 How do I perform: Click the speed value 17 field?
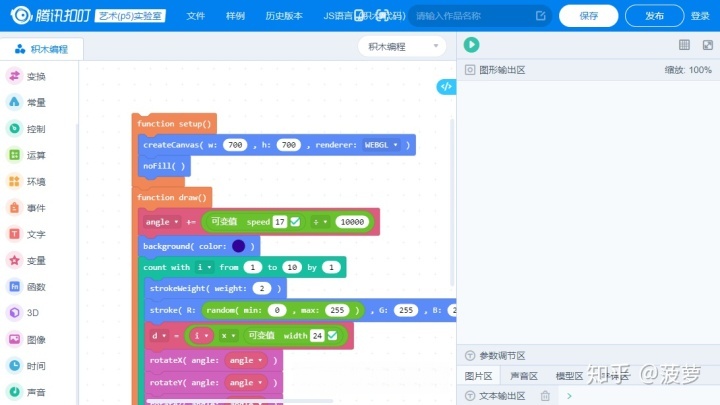280,222
